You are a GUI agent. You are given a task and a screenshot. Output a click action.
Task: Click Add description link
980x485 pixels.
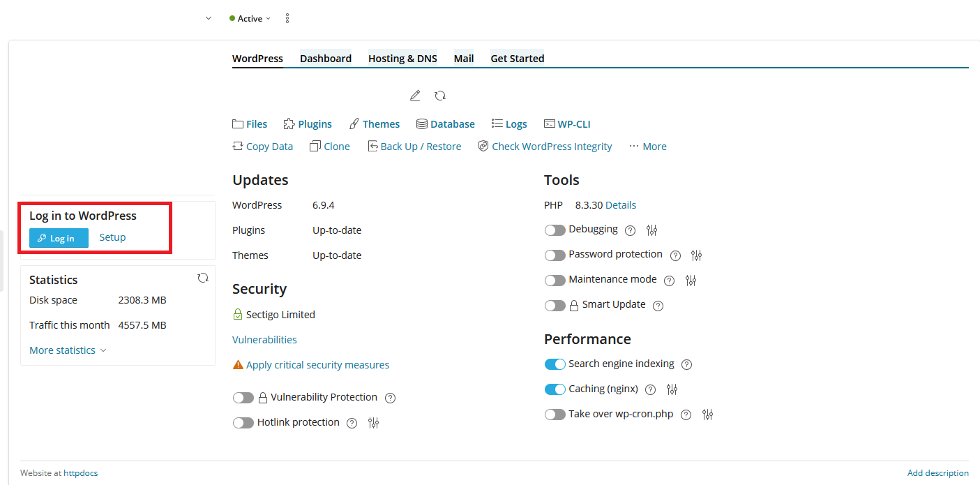(x=937, y=473)
